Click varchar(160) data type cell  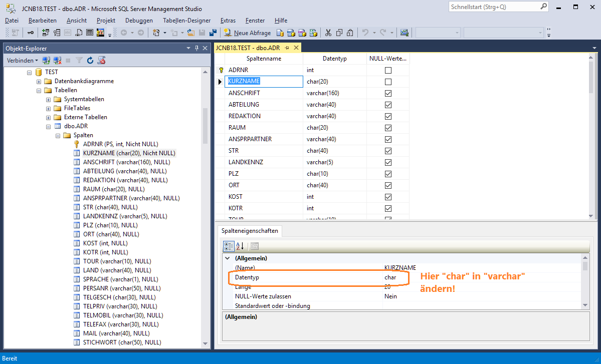[335, 93]
